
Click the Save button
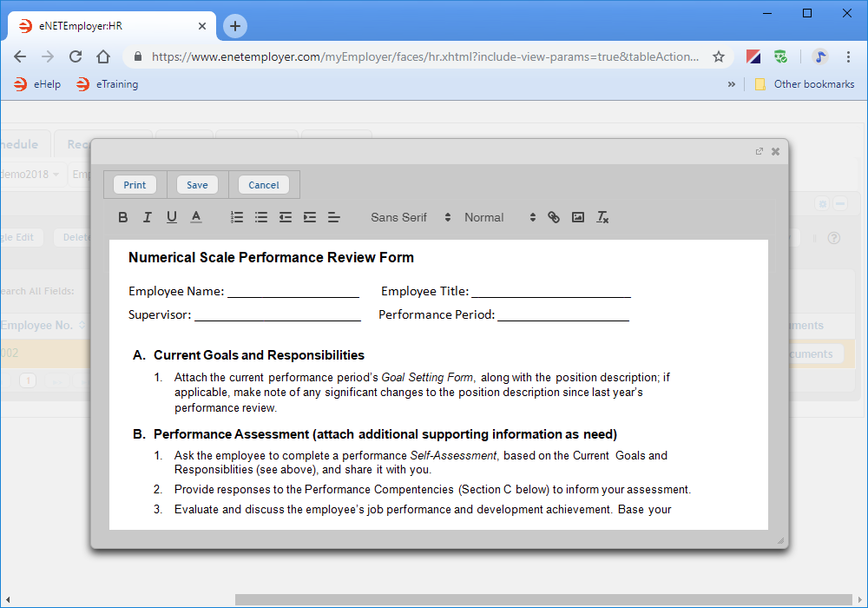(x=197, y=184)
